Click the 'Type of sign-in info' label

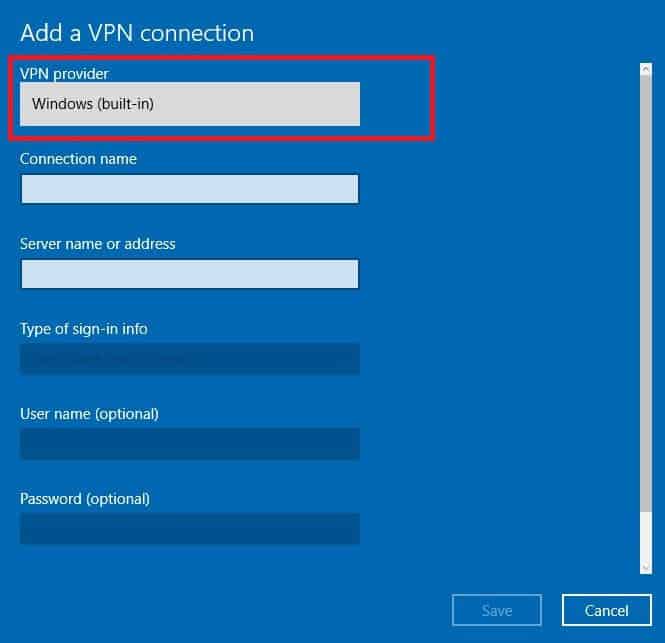(84, 329)
